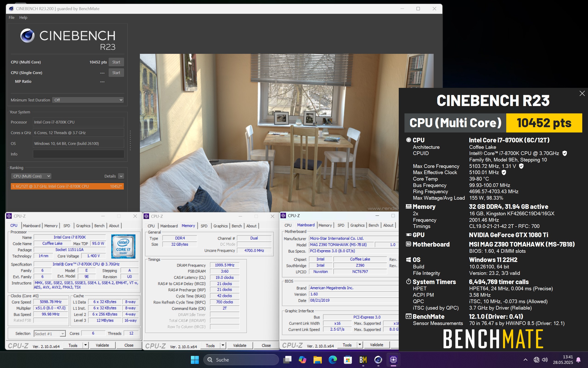Screen dimensions: 588x368
Task: Click left CPU-Z window title icon
Action: coord(9,216)
